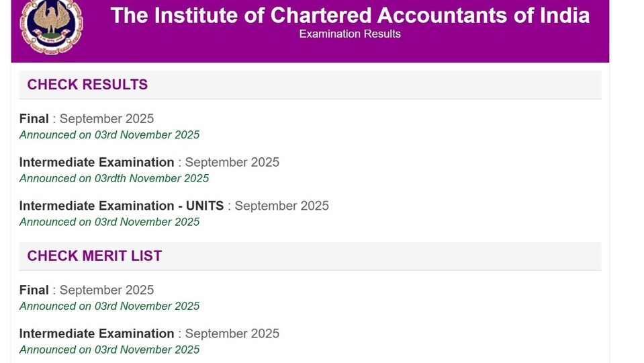Select the Examination Results subtitle in banner
Image resolution: width=644 pixels, height=363 pixels.
(350, 34)
